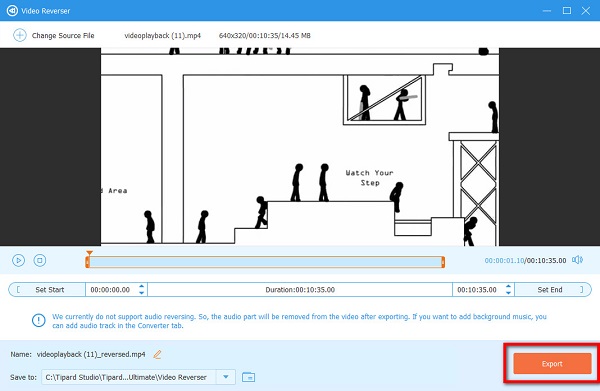Click the source file name videoplayback (11).mp4

pyautogui.click(x=163, y=36)
